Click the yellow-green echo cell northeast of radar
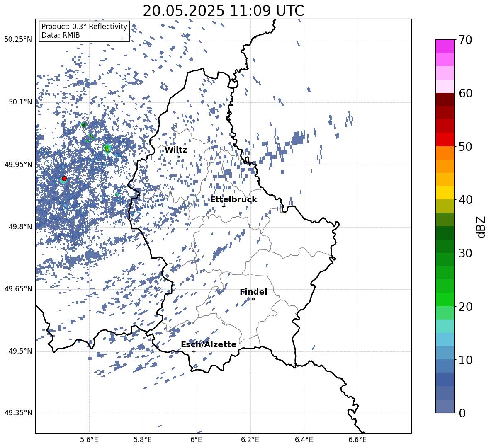 (107, 149)
